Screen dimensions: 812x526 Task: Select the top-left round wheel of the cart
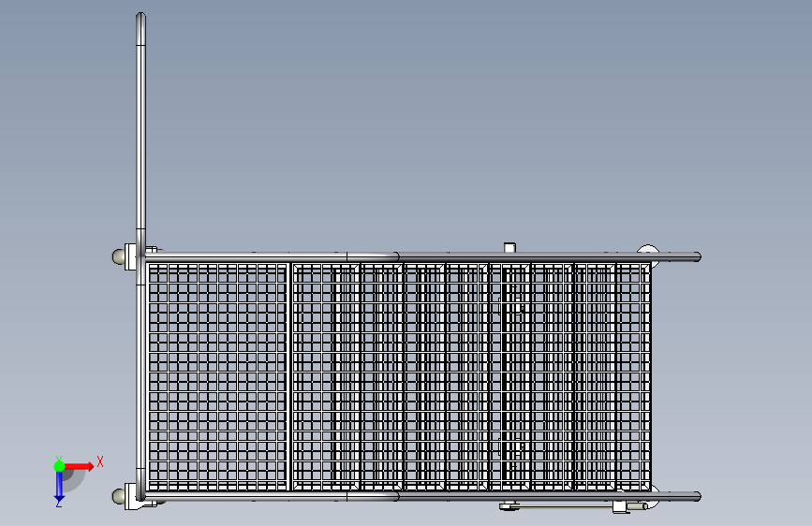coord(119,256)
